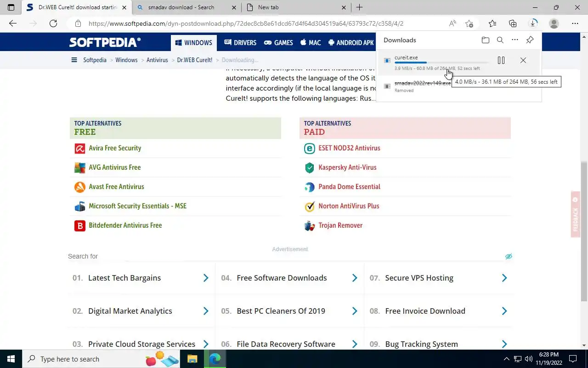Image resolution: width=588 pixels, height=368 pixels.
Task: Expand Free Invoice Download arrow
Action: [504, 311]
